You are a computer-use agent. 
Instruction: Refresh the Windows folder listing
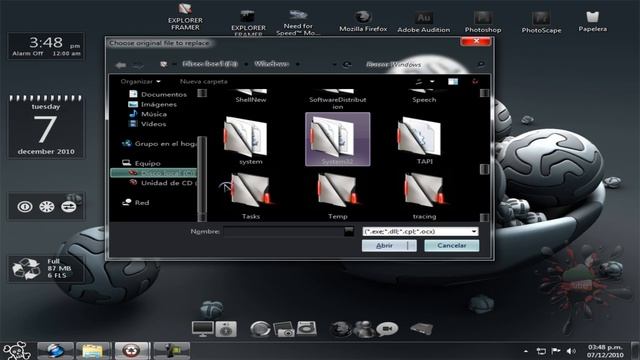click(347, 64)
